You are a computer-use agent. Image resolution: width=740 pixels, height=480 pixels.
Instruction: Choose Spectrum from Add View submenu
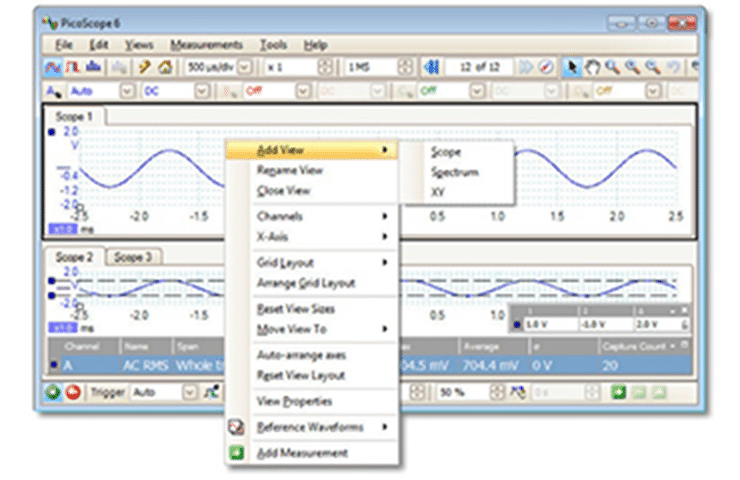coord(455,172)
